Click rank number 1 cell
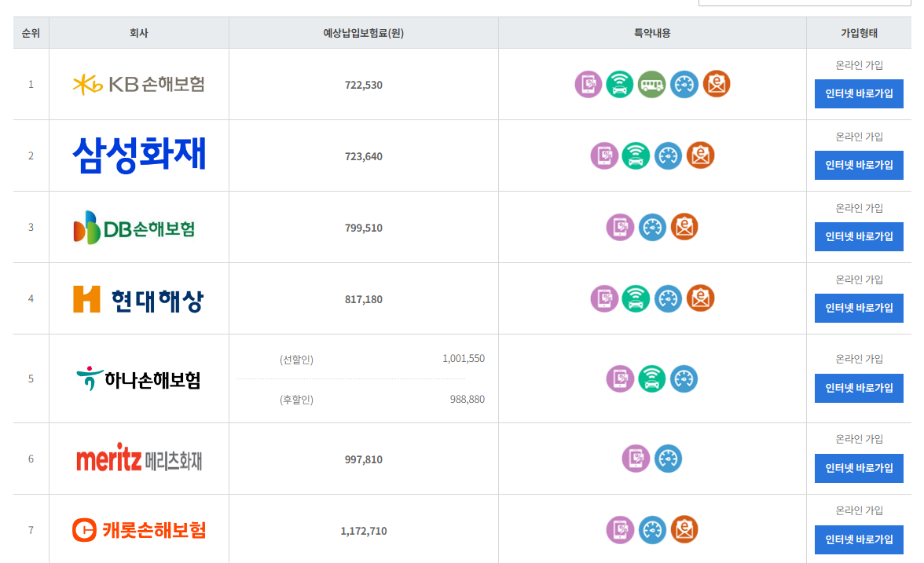 (31, 84)
